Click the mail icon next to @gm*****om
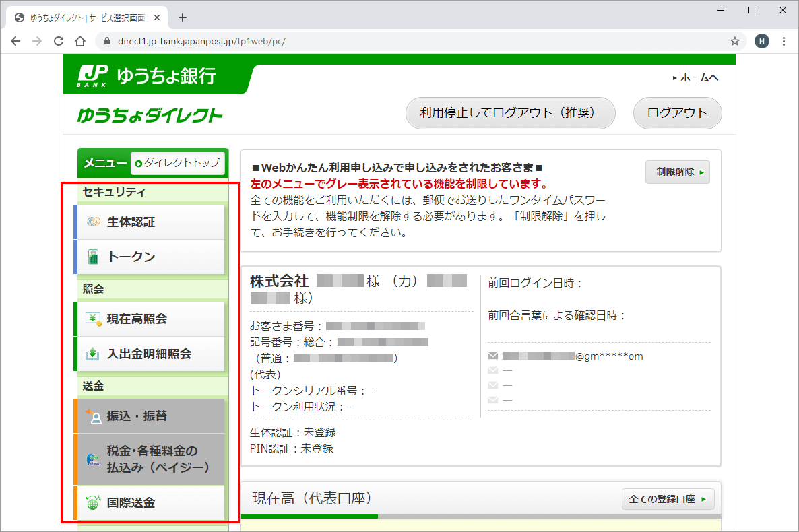This screenshot has width=799, height=532. 492,356
